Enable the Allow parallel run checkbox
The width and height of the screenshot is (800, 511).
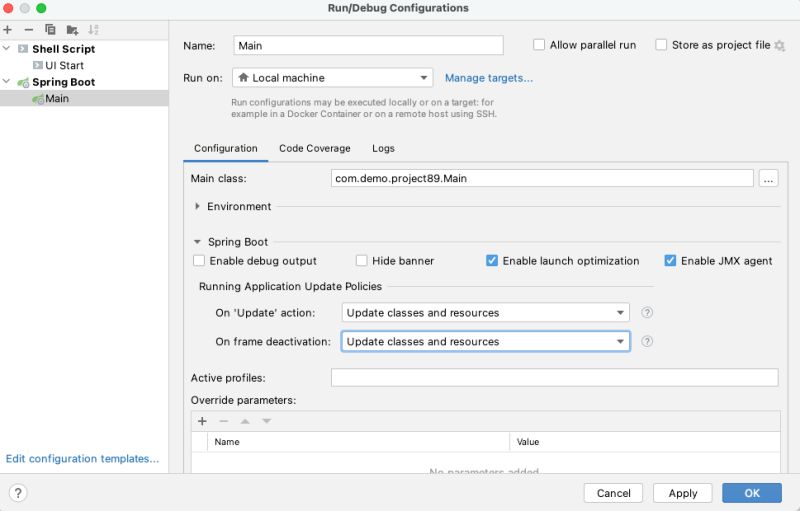540,45
